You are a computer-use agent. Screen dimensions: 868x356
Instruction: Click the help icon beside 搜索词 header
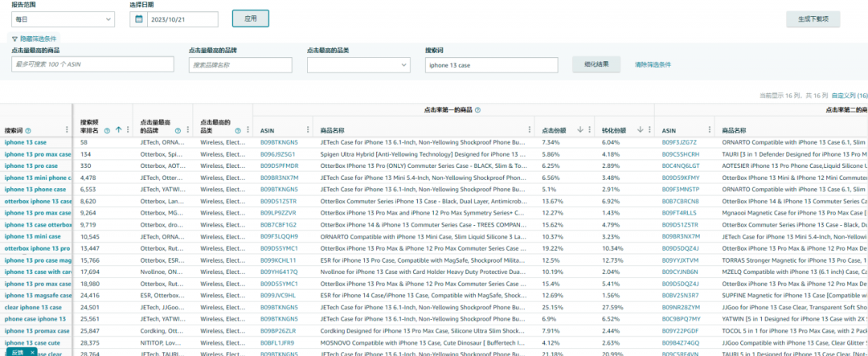[28, 130]
